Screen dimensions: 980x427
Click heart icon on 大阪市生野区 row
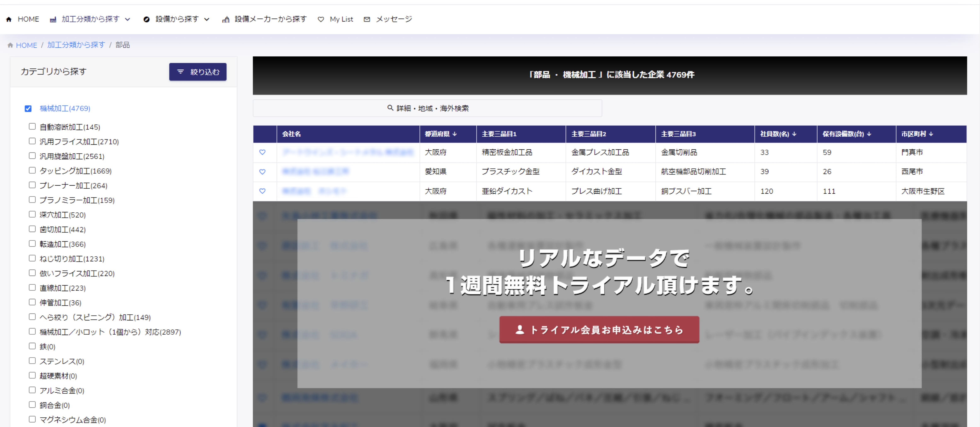262,191
